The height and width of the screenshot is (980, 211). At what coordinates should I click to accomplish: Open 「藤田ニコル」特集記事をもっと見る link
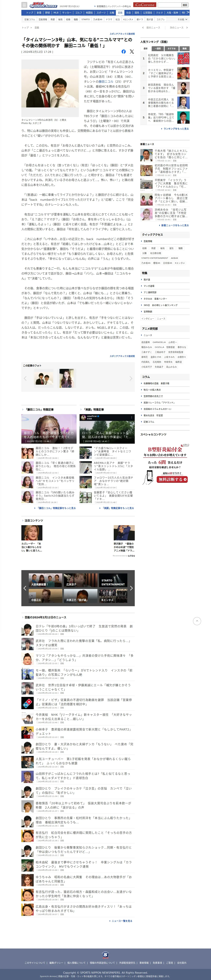[56, 508]
